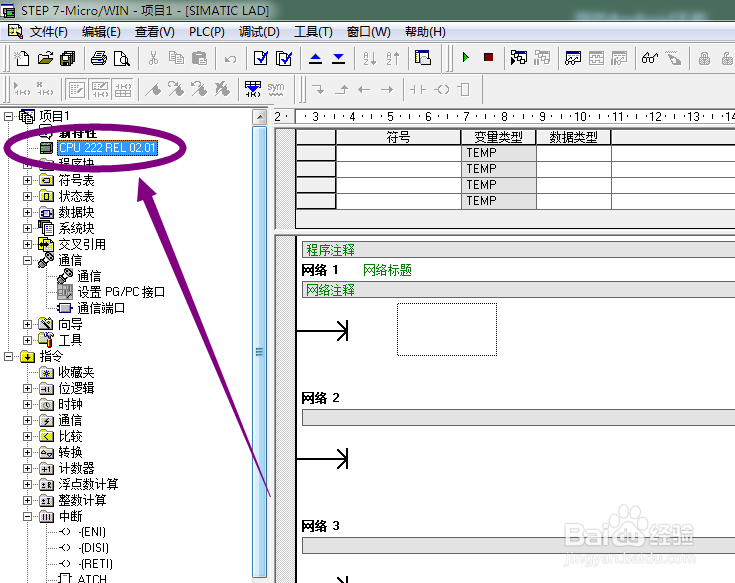Select 设置 PG/PC 接口 item
The height and width of the screenshot is (583, 735).
tap(121, 292)
